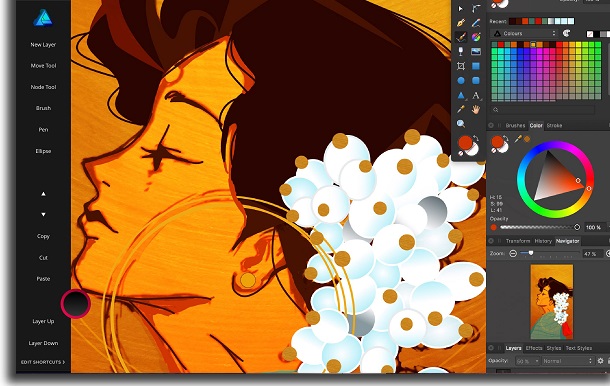Select the Ellipse tool blue circle icon
This screenshot has height=386, width=610.
(461, 81)
